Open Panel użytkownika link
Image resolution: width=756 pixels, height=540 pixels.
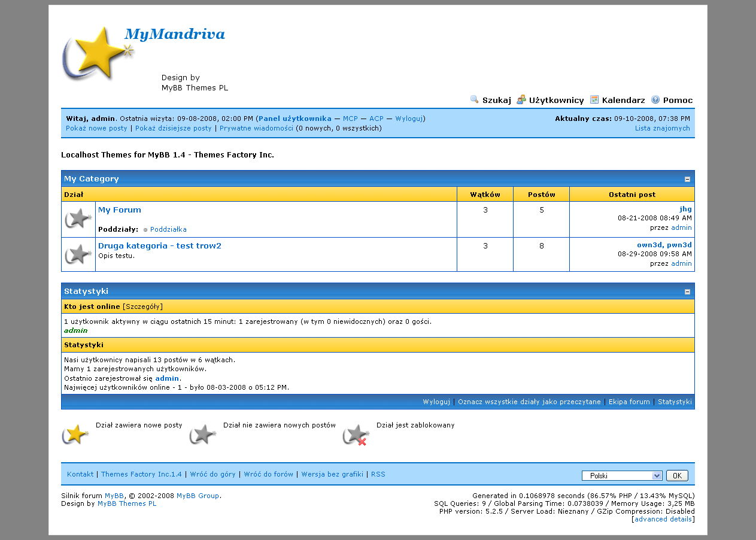coord(294,119)
